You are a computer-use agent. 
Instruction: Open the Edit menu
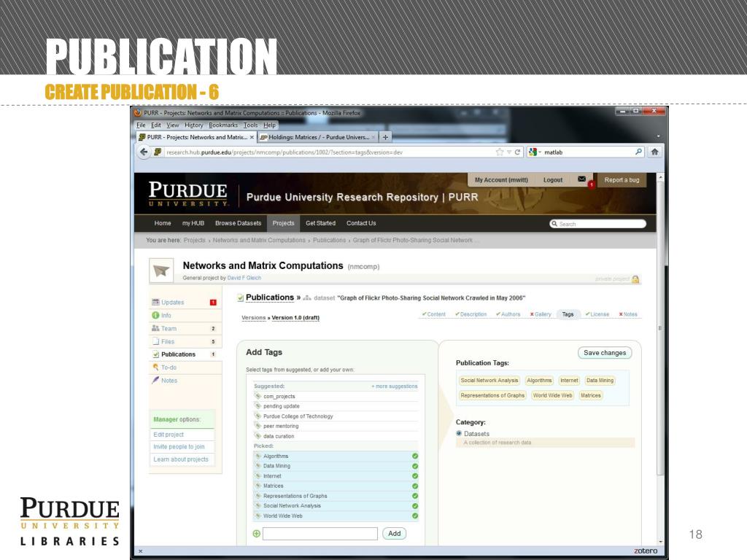pos(156,125)
